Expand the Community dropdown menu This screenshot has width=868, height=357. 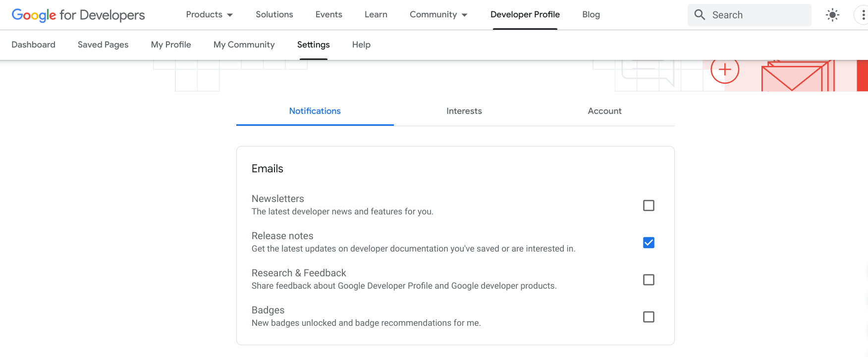pyautogui.click(x=438, y=15)
